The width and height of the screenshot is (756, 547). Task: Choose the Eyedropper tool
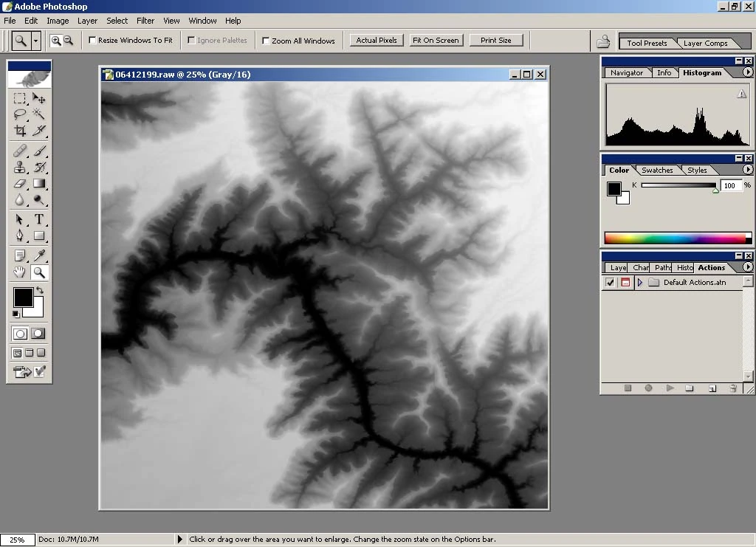tap(39, 255)
